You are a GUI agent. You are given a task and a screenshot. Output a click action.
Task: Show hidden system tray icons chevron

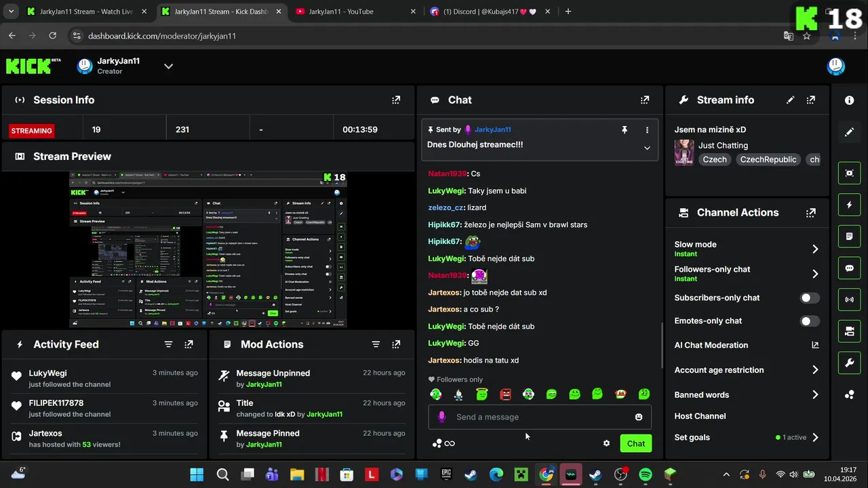point(726,474)
